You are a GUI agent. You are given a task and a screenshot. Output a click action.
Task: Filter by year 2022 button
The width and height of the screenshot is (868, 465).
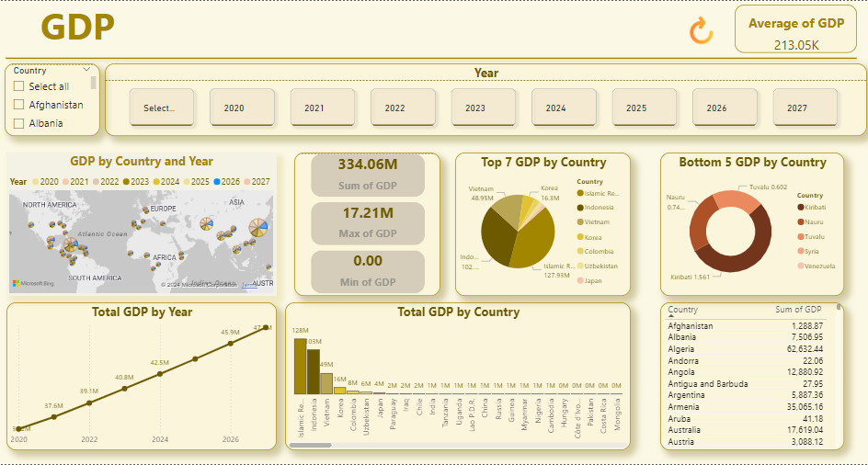tap(403, 108)
